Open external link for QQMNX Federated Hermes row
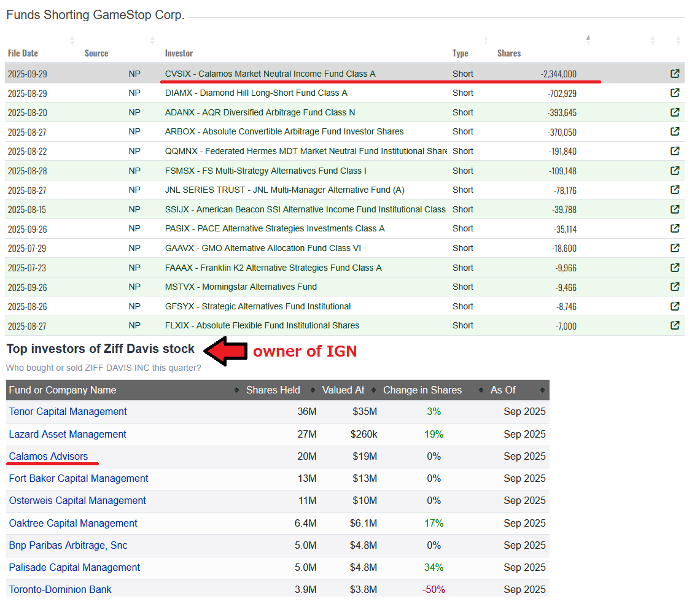Image resolution: width=700 pixels, height=604 pixels. coord(675,151)
